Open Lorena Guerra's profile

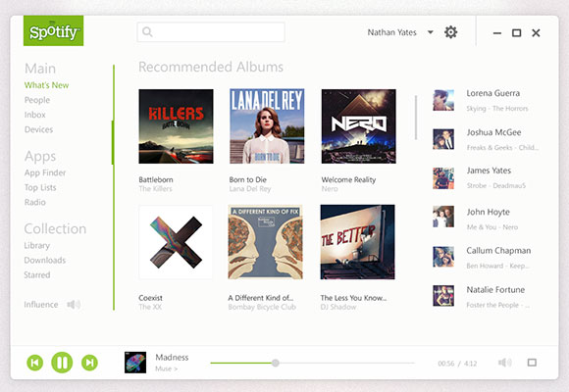pyautogui.click(x=493, y=93)
